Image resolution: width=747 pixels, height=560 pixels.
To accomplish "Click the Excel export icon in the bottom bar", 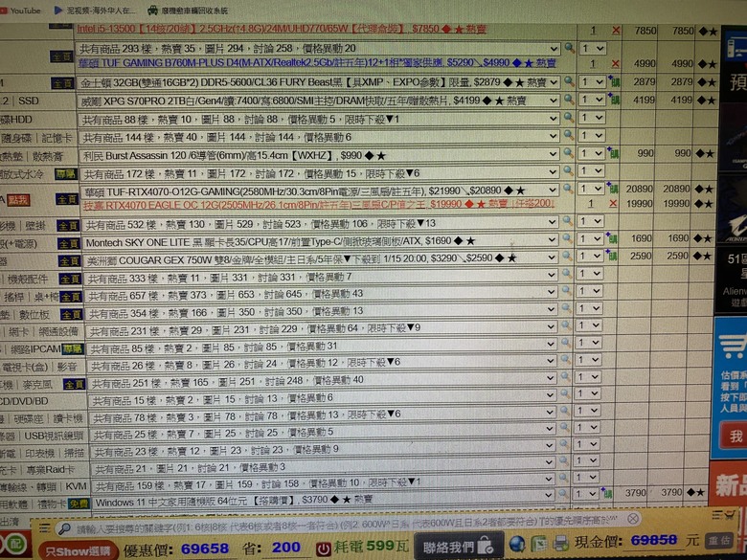I will click(539, 544).
